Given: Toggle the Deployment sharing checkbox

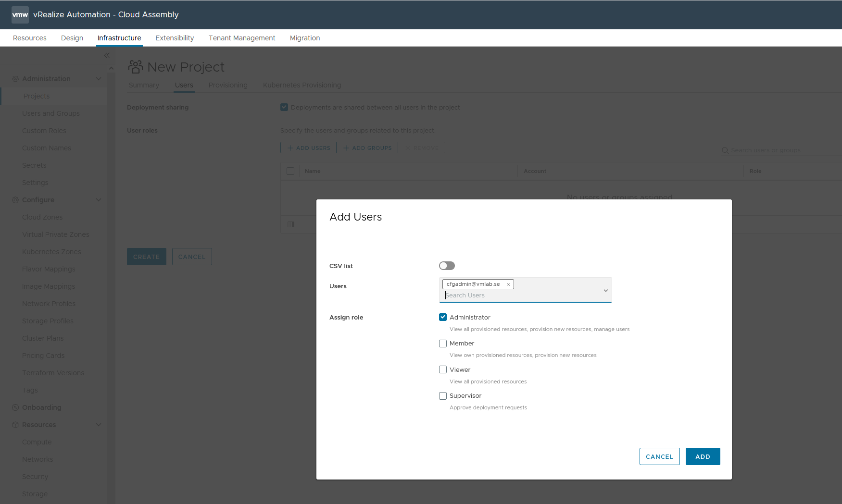Looking at the screenshot, I should (x=284, y=107).
